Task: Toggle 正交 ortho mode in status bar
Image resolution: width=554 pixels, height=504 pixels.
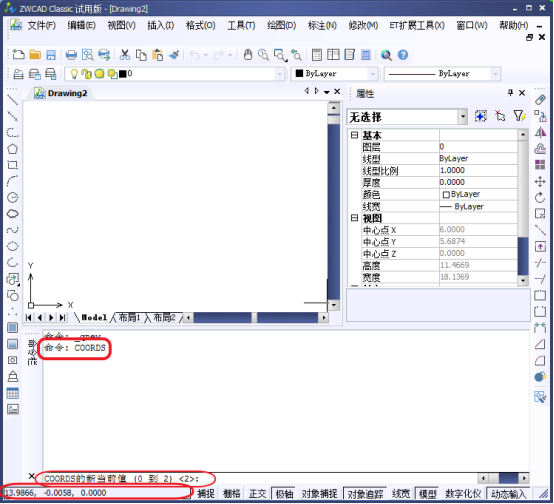Action: tap(258, 493)
